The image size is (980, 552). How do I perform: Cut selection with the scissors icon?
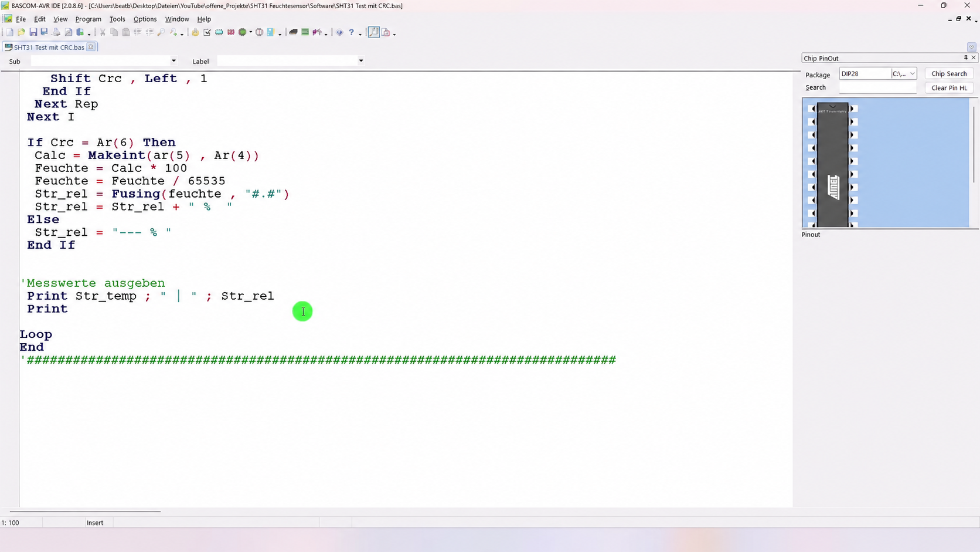(103, 33)
